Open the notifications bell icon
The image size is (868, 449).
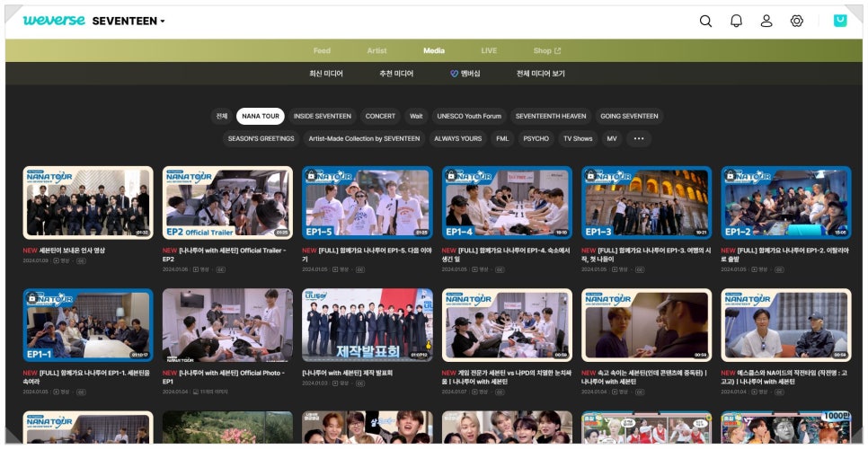click(x=736, y=21)
